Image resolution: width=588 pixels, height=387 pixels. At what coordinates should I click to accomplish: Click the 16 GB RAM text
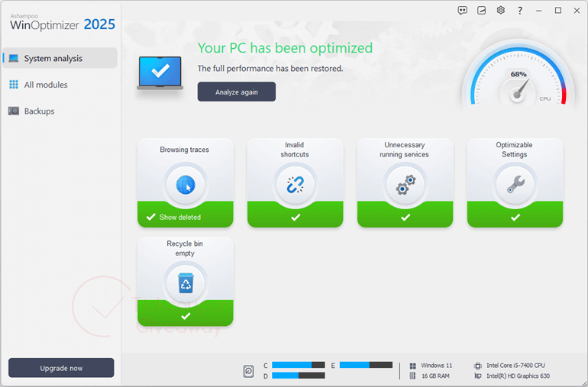[435, 376]
